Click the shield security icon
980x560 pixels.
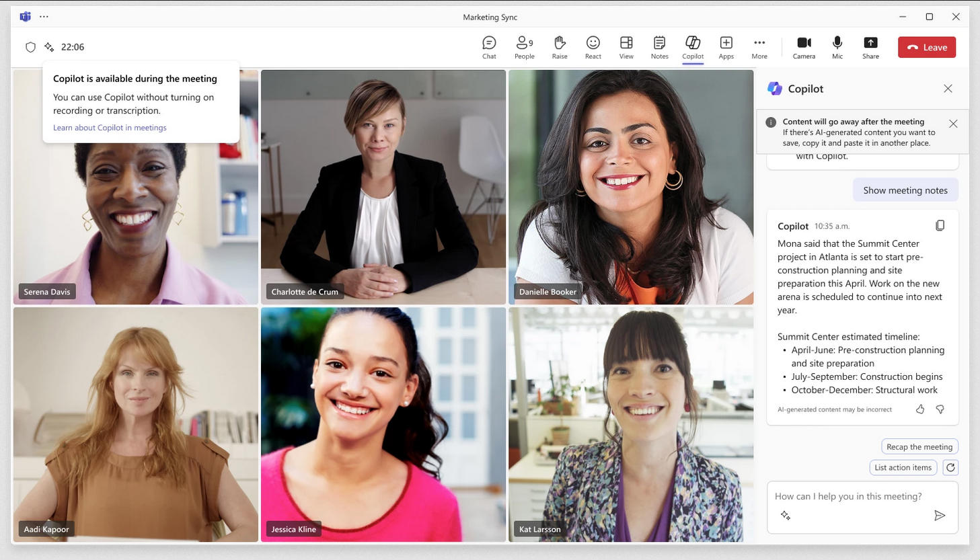click(x=30, y=47)
